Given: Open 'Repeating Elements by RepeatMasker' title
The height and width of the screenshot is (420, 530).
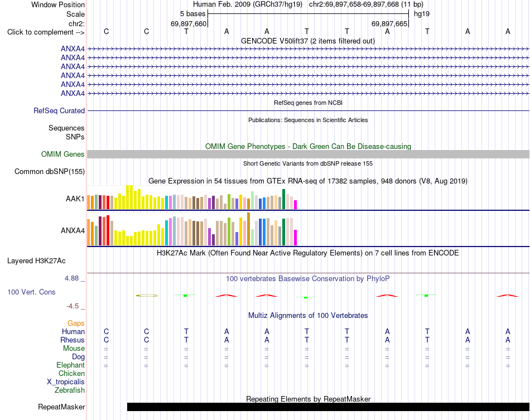Looking at the screenshot, I should pos(308,399).
